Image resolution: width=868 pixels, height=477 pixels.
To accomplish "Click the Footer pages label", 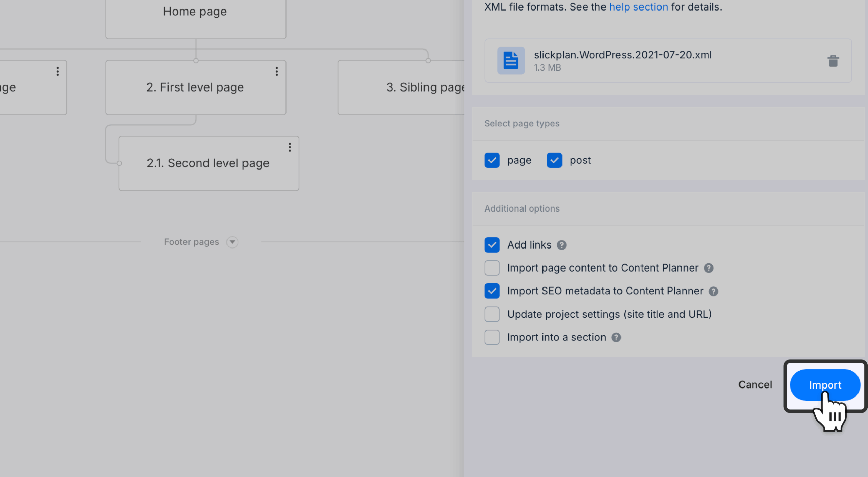I will point(192,242).
